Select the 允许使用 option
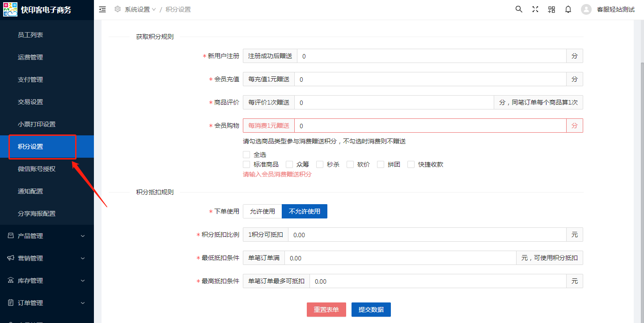This screenshot has width=644, height=323. pyautogui.click(x=263, y=211)
